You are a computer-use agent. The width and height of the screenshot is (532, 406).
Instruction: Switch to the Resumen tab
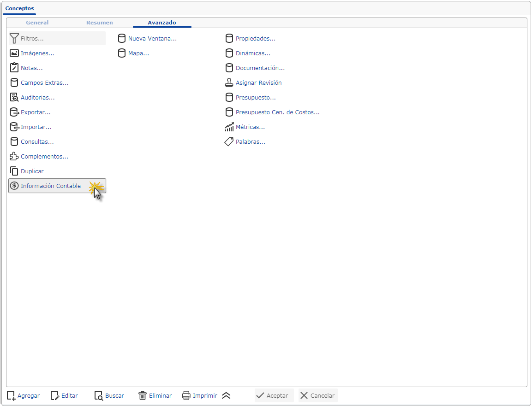pyautogui.click(x=99, y=23)
